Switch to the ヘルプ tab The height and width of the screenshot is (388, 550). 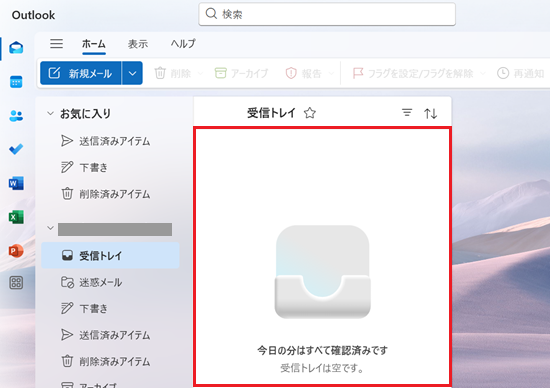click(x=183, y=44)
